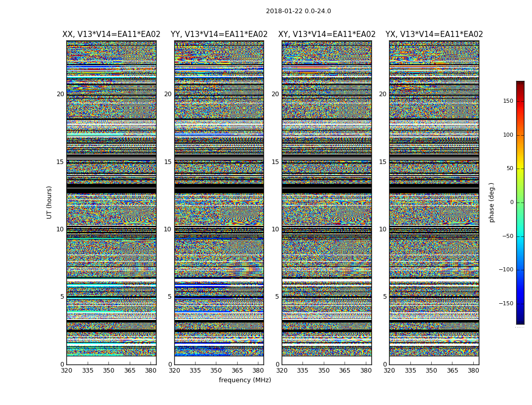Click the black band near 13 UT in XX panel

coord(111,188)
